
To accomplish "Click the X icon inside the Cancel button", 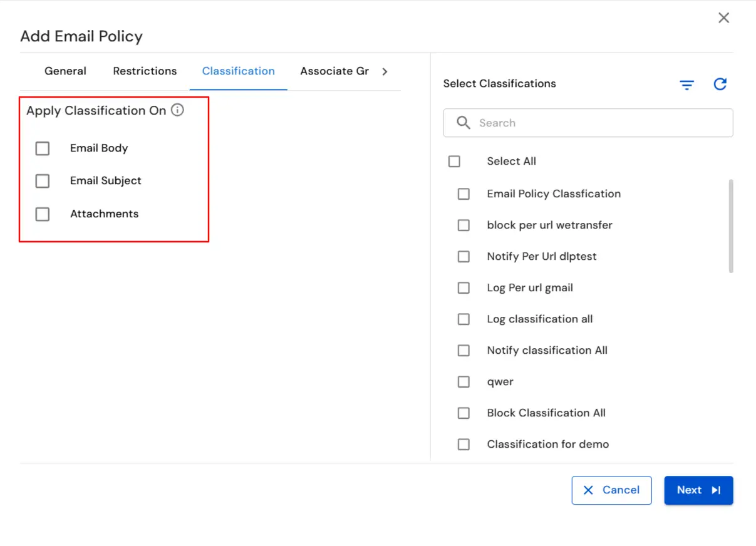I will (x=589, y=490).
